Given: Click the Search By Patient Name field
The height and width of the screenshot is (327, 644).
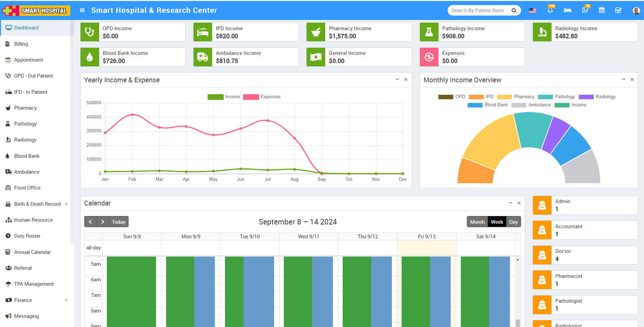Looking at the screenshot, I should [x=478, y=10].
